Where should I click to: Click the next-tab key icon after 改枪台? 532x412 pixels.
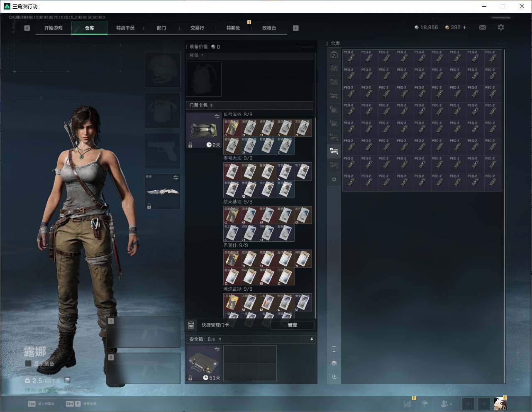[296, 28]
